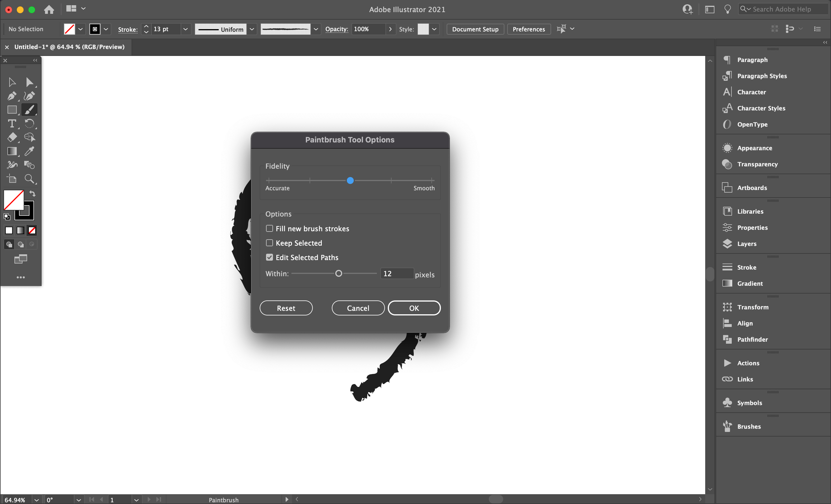Select the Gradient tool in toolbar
The height and width of the screenshot is (504, 831).
[12, 151]
